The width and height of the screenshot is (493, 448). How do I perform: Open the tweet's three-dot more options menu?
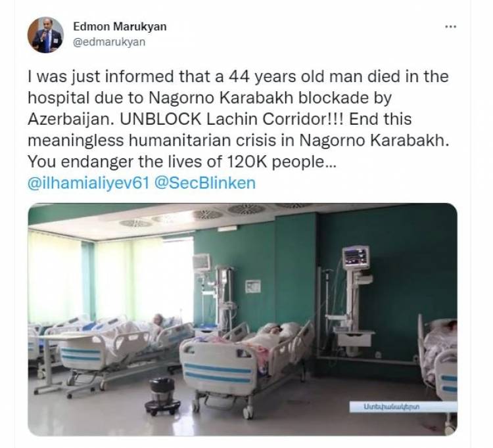(450, 27)
